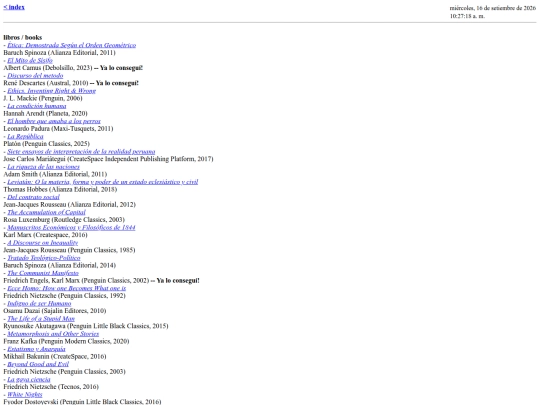Image resolution: width=540 pixels, height=405 pixels.
Task: Follow 'La riqueza de las naciones' link
Action: click(x=43, y=167)
